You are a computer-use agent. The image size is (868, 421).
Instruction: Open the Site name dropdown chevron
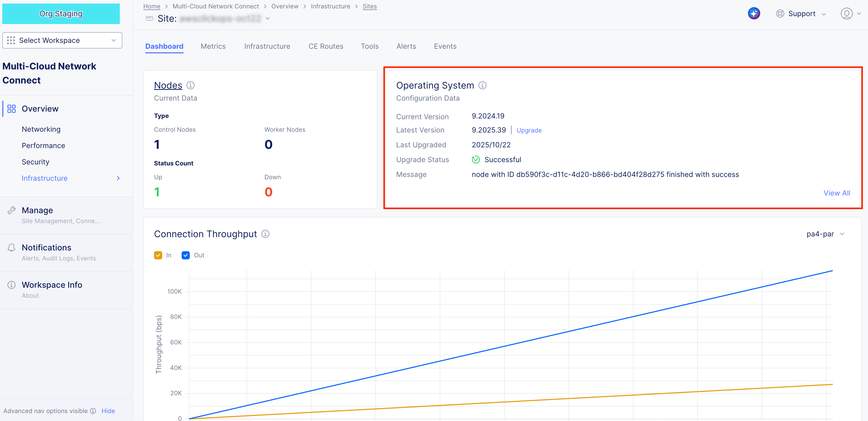click(x=267, y=19)
